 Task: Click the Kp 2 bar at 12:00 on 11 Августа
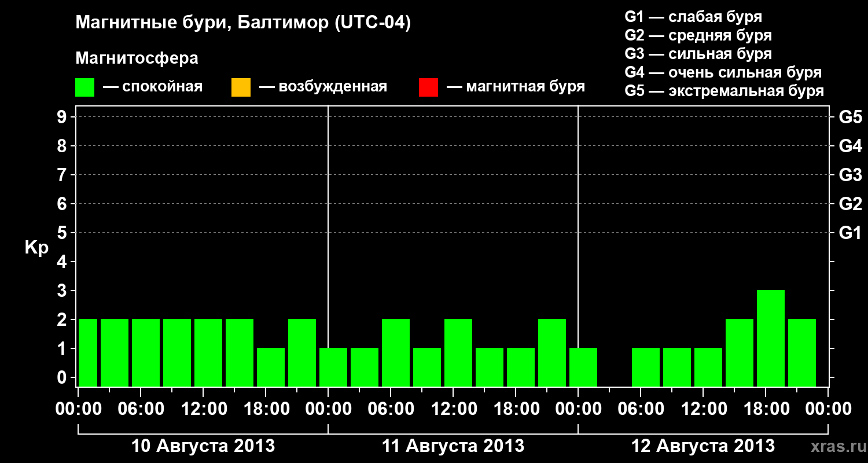pos(458,352)
